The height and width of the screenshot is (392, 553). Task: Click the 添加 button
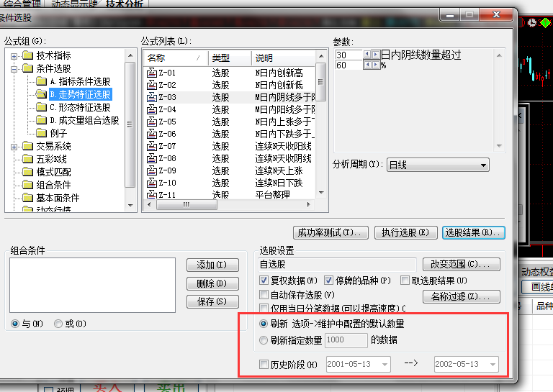212,265
